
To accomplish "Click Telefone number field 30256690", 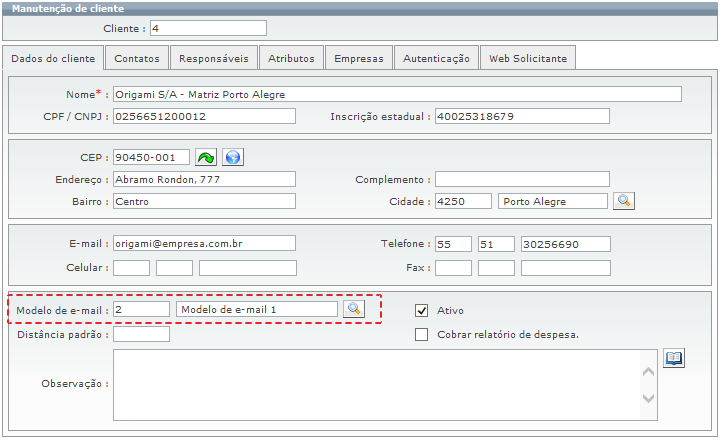I will tap(566, 244).
